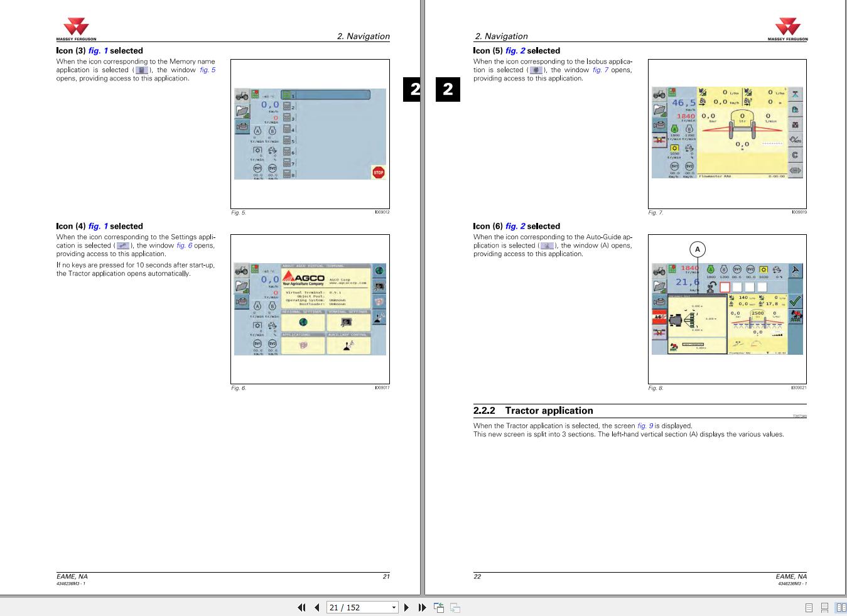The width and height of the screenshot is (847, 616).
Task: Click the greyed-out next view icon
Action: pos(455,607)
